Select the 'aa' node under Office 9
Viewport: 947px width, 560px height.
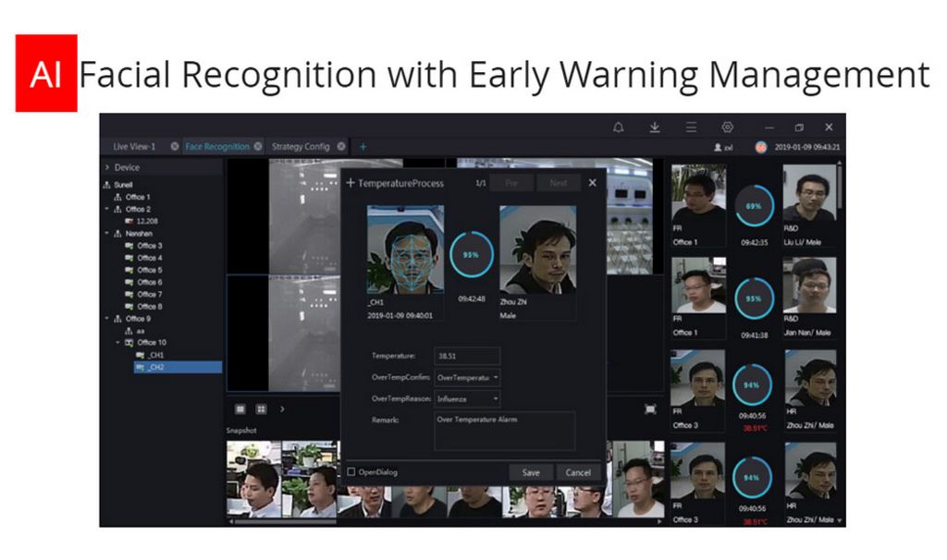140,331
